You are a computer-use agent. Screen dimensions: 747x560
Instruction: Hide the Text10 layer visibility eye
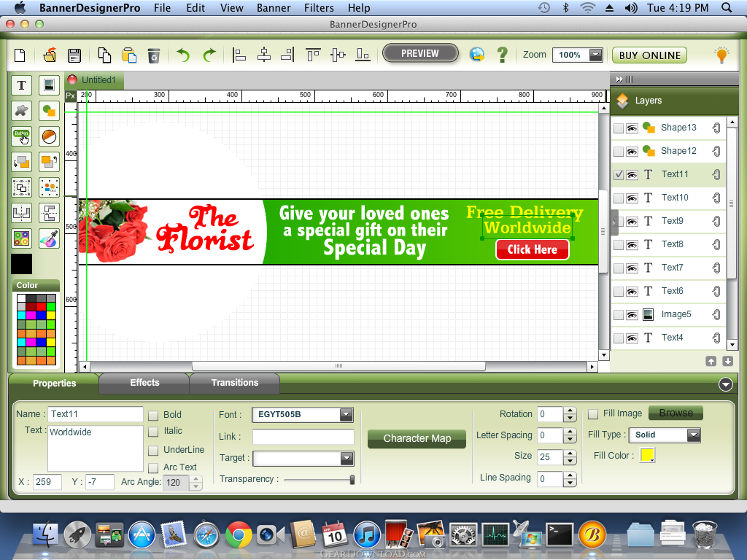(632, 198)
